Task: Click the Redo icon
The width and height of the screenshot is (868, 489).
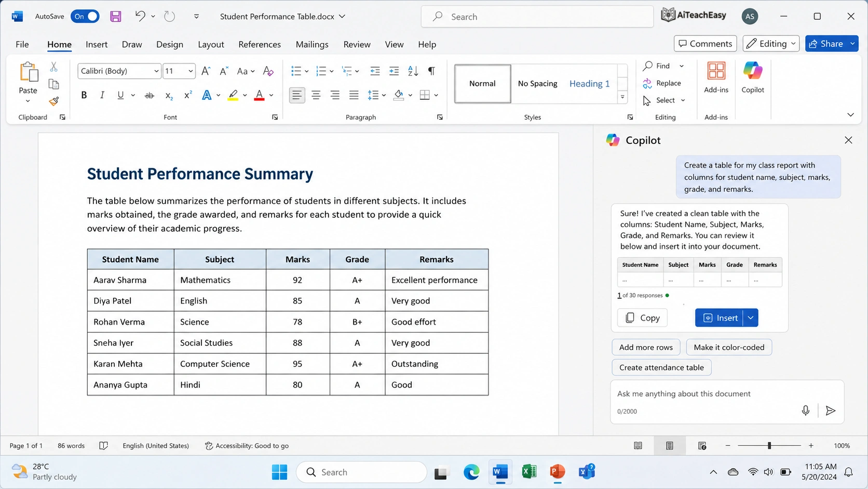Action: pyautogui.click(x=170, y=16)
